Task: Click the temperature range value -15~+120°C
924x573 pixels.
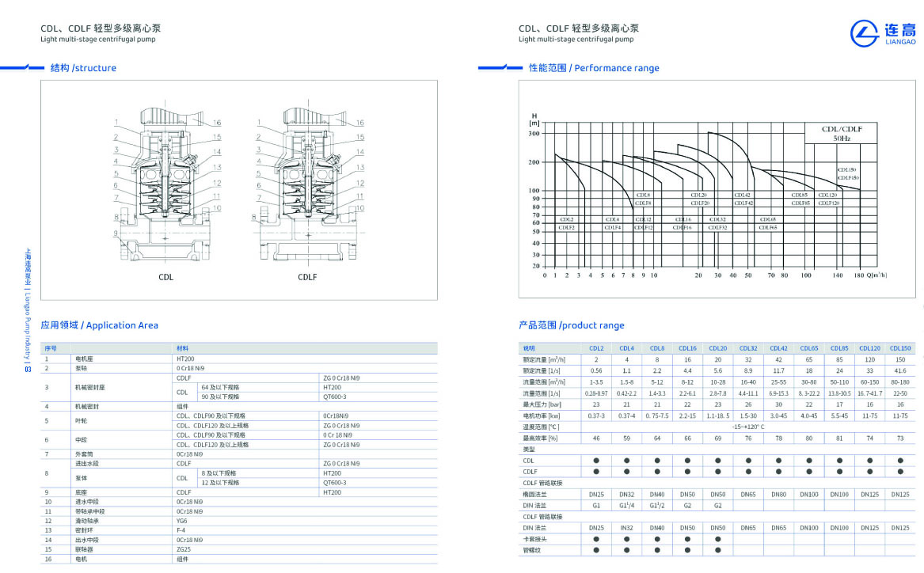Action: coord(748,426)
